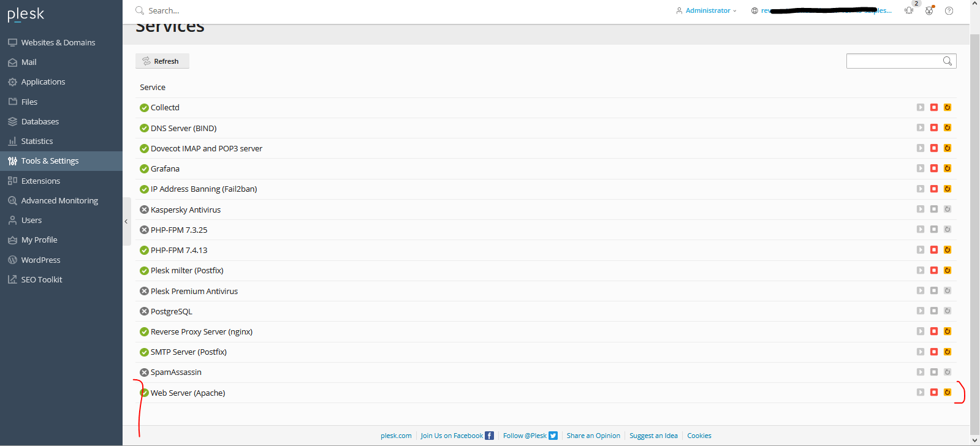Restart Web Server (Apache)
The height and width of the screenshot is (446, 980).
[x=948, y=392]
